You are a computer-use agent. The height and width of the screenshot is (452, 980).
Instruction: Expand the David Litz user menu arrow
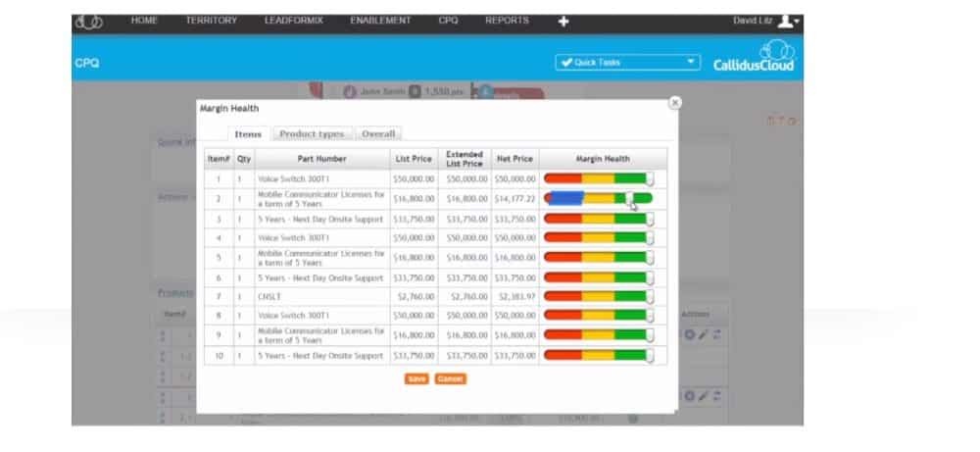798,22
